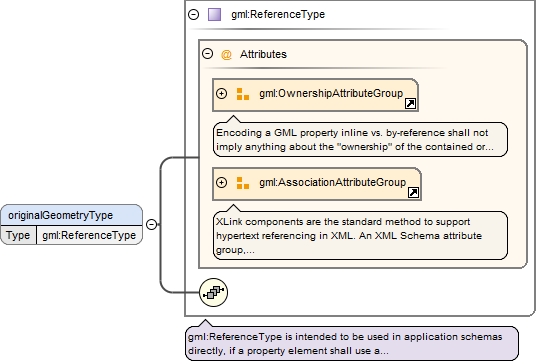The width and height of the screenshot is (537, 364).
Task: Click the XLink components annotation note
Action: (360, 236)
